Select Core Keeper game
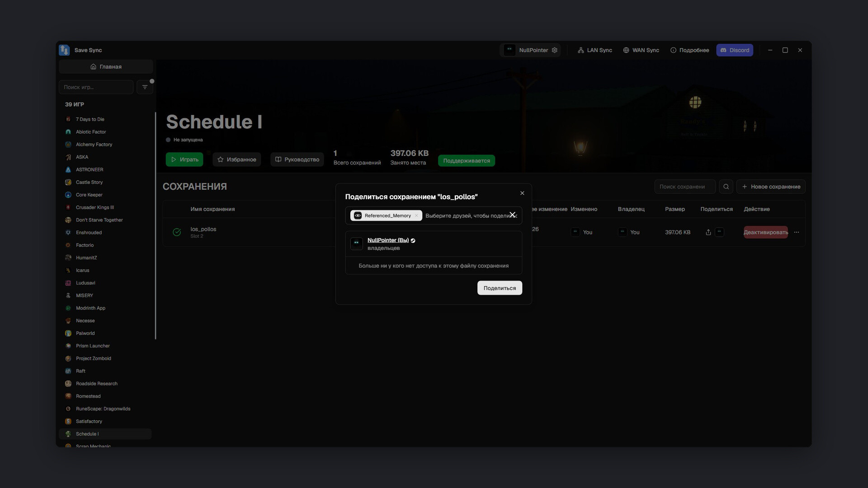868x488 pixels. coord(105,195)
